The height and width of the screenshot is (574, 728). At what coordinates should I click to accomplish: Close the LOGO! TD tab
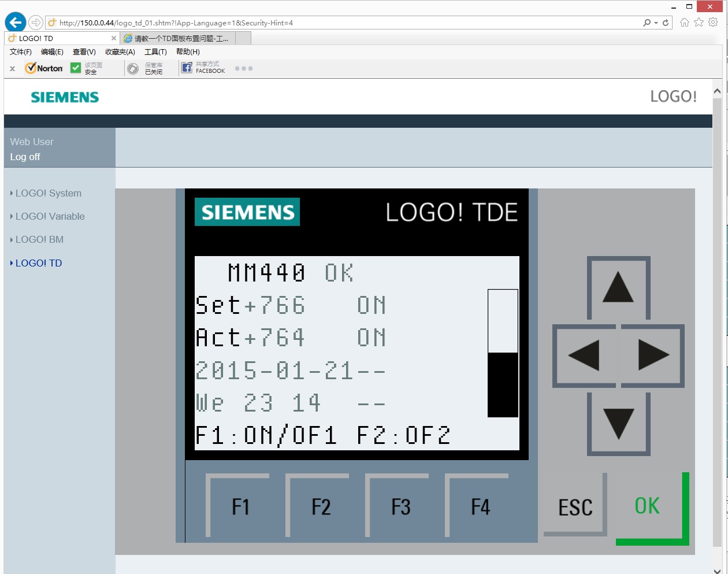click(x=114, y=38)
